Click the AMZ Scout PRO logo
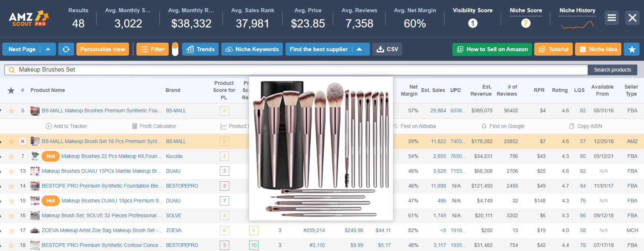Image resolution: width=644 pixels, height=251 pixels. pos(29,18)
